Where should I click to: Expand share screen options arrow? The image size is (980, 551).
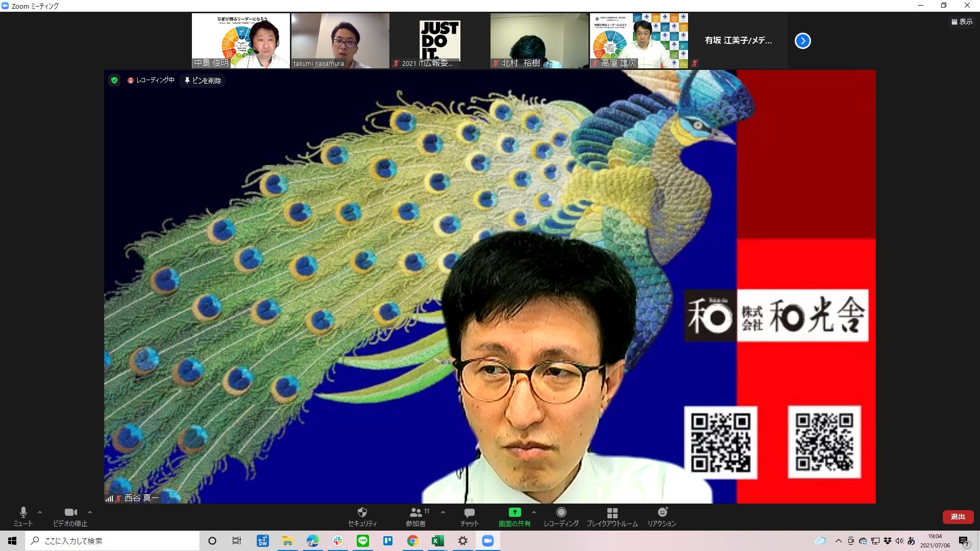point(534,512)
